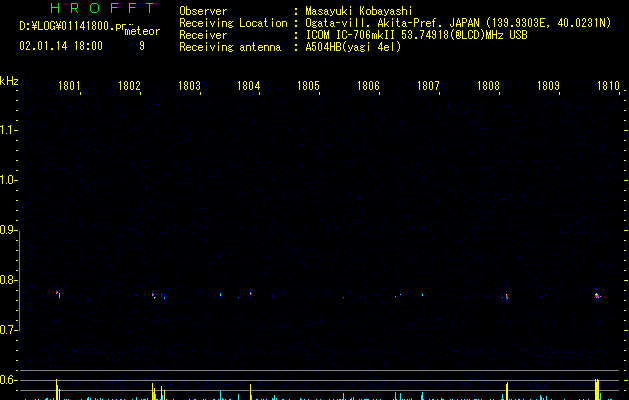Click the 0.8 kHz frequency label

click(8, 280)
